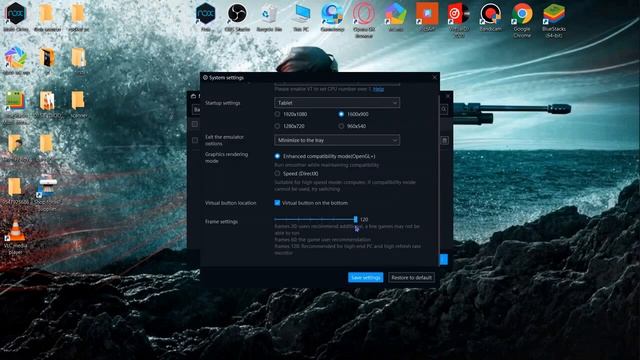Choose Speed (DirectX) rendering mode
The width and height of the screenshot is (640, 360).
296,173
